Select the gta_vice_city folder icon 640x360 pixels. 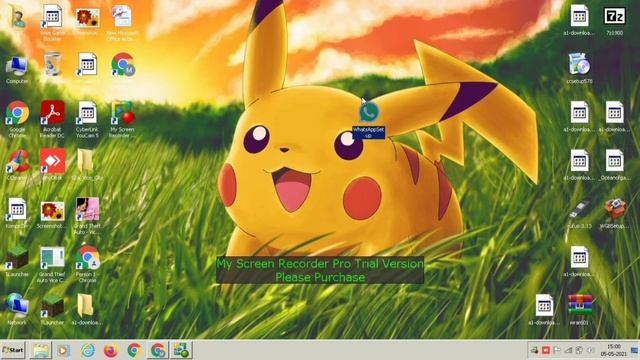pyautogui.click(x=87, y=165)
